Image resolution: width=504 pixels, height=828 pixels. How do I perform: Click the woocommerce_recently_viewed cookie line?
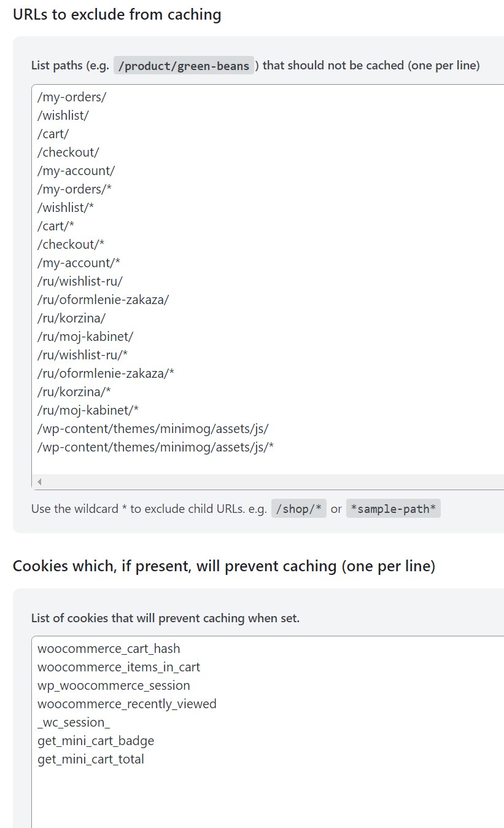coord(127,704)
